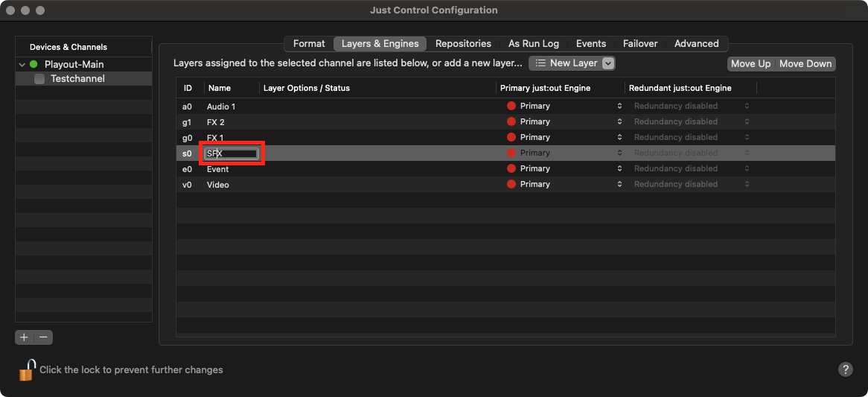The image size is (868, 397).
Task: Switch to the Format tab
Action: tap(309, 44)
